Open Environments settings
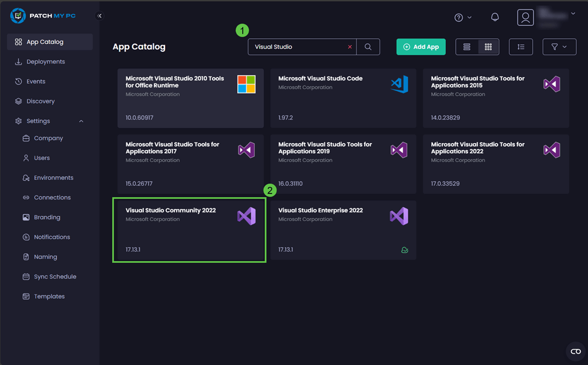 pos(53,178)
